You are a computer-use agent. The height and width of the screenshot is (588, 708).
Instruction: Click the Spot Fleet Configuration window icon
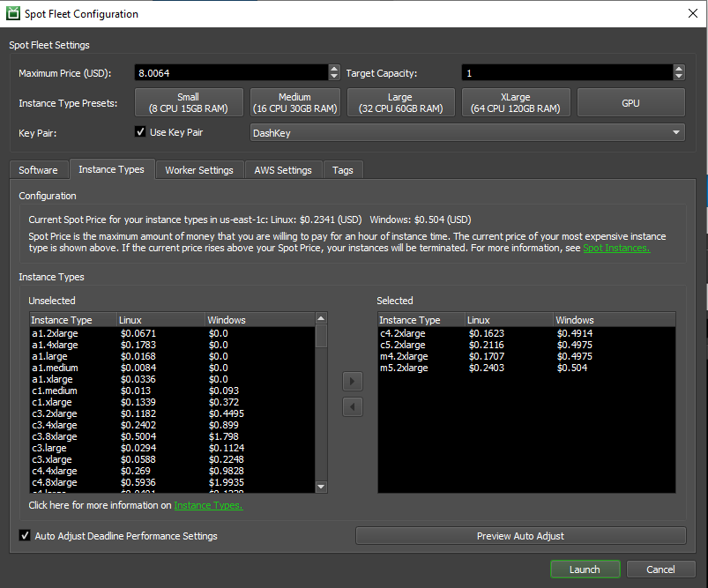[12, 13]
